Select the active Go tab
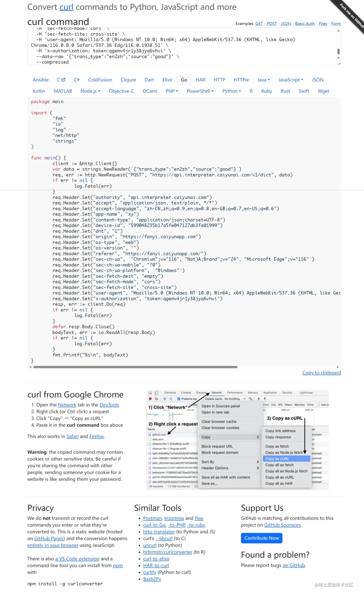The height and width of the screenshot is (598, 364). click(x=184, y=80)
